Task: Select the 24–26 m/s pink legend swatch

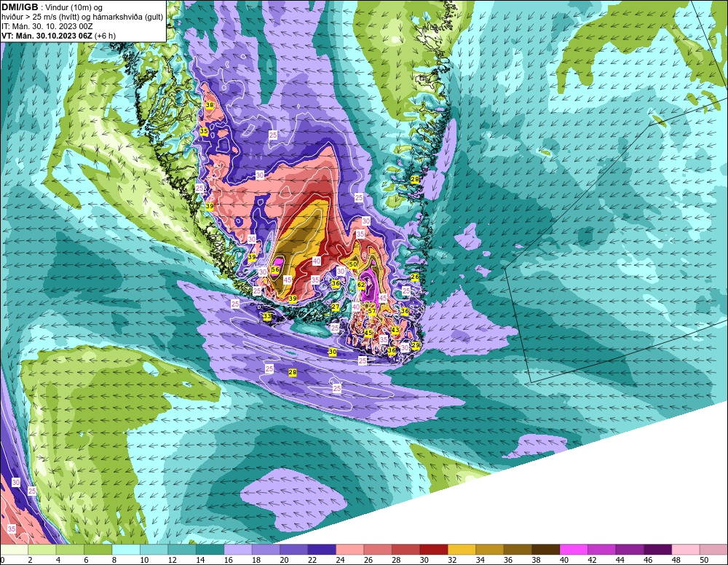Action: click(x=350, y=550)
